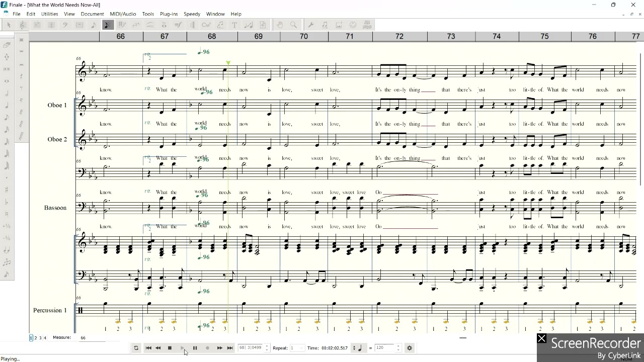Open Playback Settings gear icon
The image size is (644, 362).
tap(410, 348)
